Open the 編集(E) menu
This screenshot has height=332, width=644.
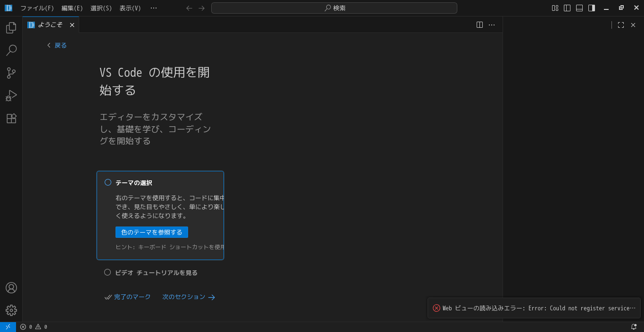point(72,8)
